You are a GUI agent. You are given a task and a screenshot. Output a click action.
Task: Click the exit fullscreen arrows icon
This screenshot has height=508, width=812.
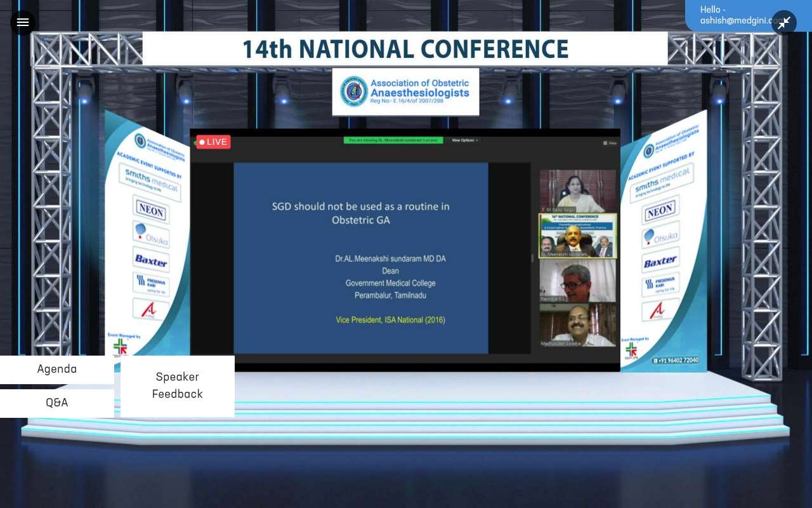784,23
